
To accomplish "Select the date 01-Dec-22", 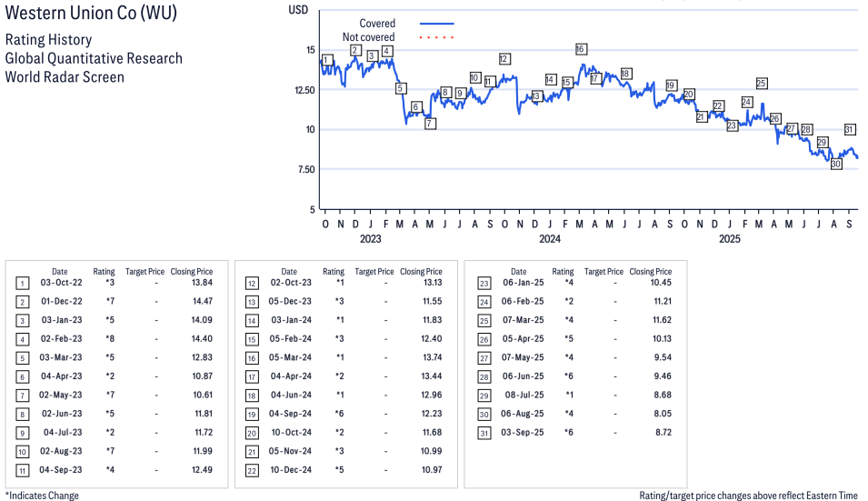I will [62, 301].
